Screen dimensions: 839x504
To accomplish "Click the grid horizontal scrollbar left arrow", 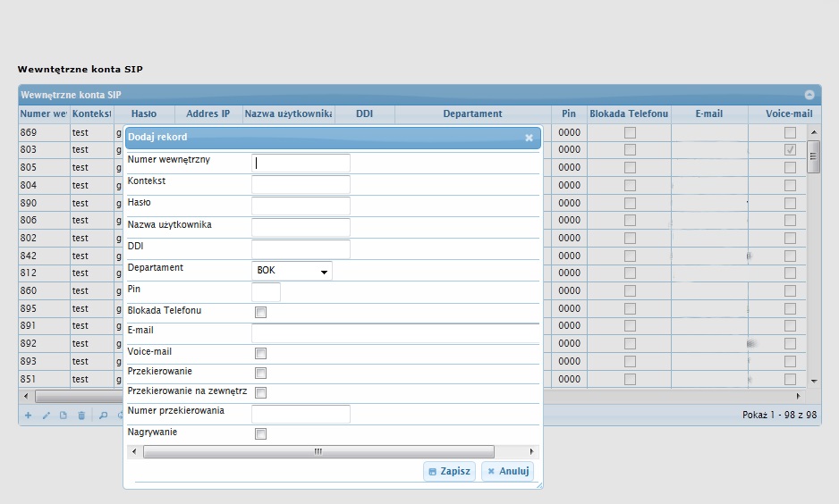I will (26, 397).
